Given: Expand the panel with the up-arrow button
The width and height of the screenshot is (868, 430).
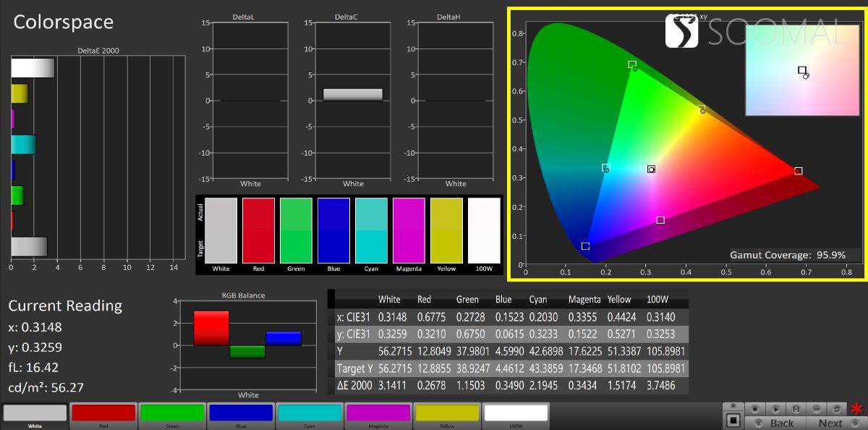Looking at the screenshot, I should (733, 406).
